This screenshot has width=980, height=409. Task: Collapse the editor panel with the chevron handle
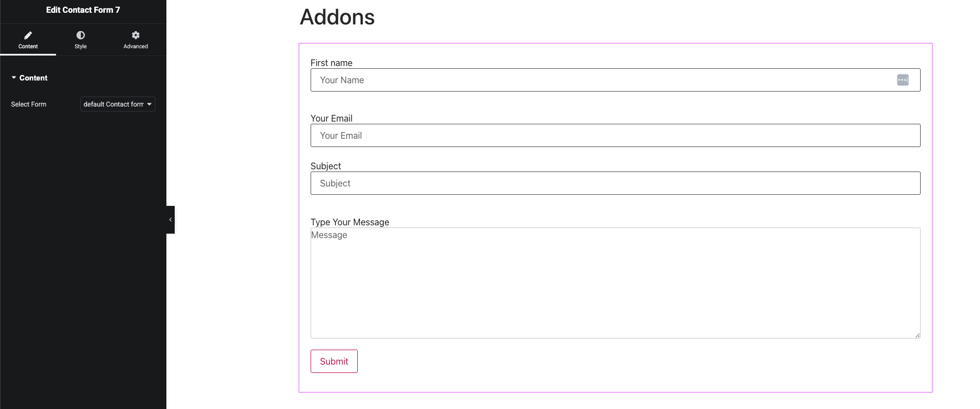coord(170,220)
